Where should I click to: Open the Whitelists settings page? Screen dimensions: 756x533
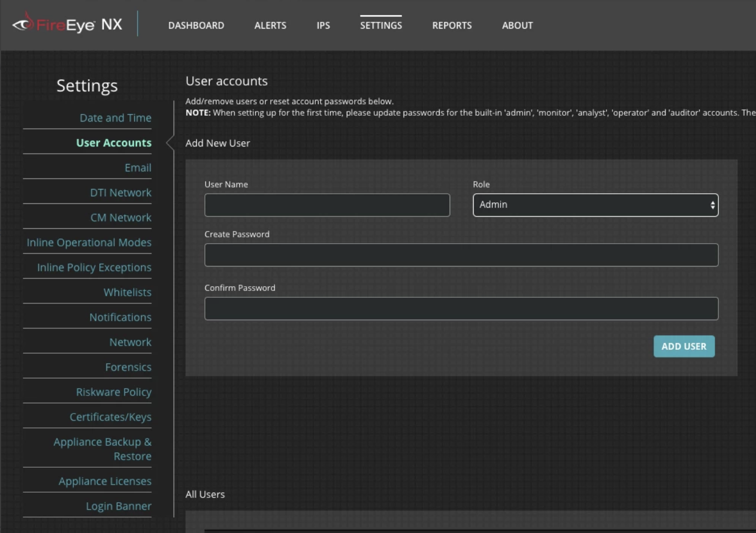(x=127, y=292)
